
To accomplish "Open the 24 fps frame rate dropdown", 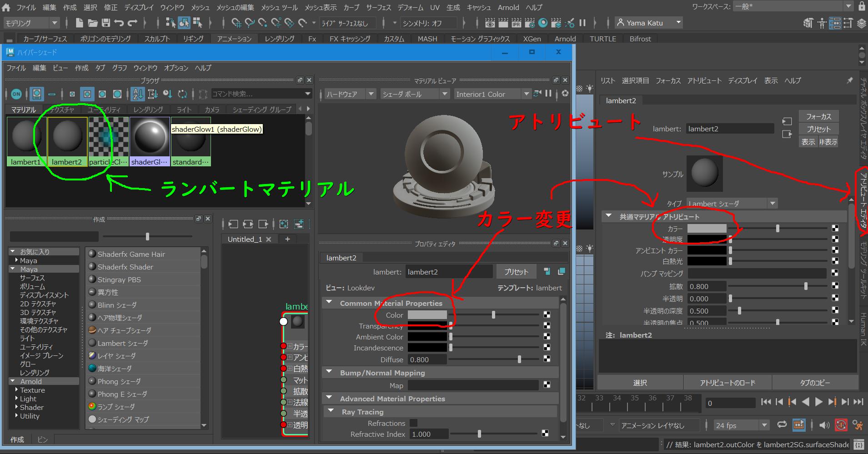I will pyautogui.click(x=741, y=425).
